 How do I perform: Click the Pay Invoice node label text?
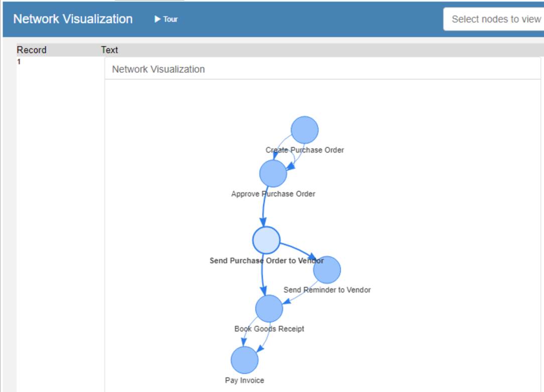coord(244,380)
